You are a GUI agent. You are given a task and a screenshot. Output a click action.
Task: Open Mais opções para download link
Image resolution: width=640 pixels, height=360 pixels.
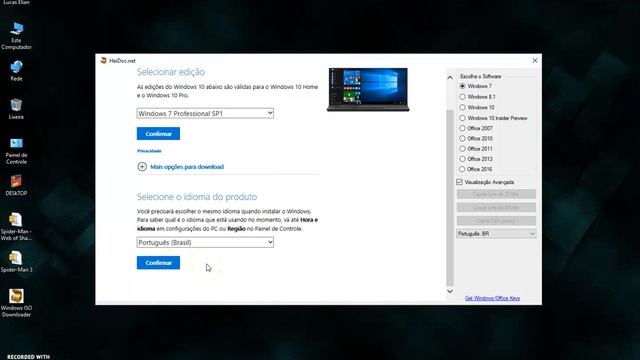coord(187,167)
